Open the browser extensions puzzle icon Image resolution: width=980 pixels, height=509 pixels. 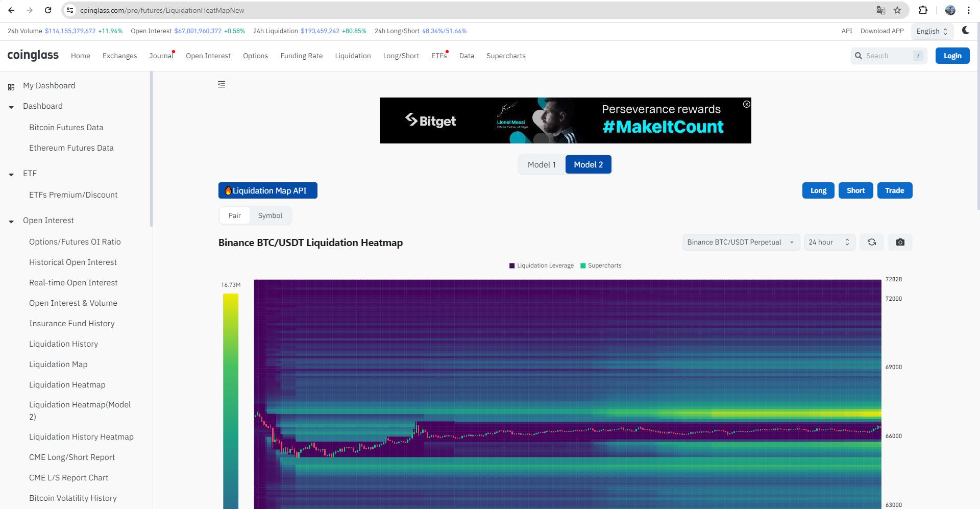pyautogui.click(x=923, y=10)
